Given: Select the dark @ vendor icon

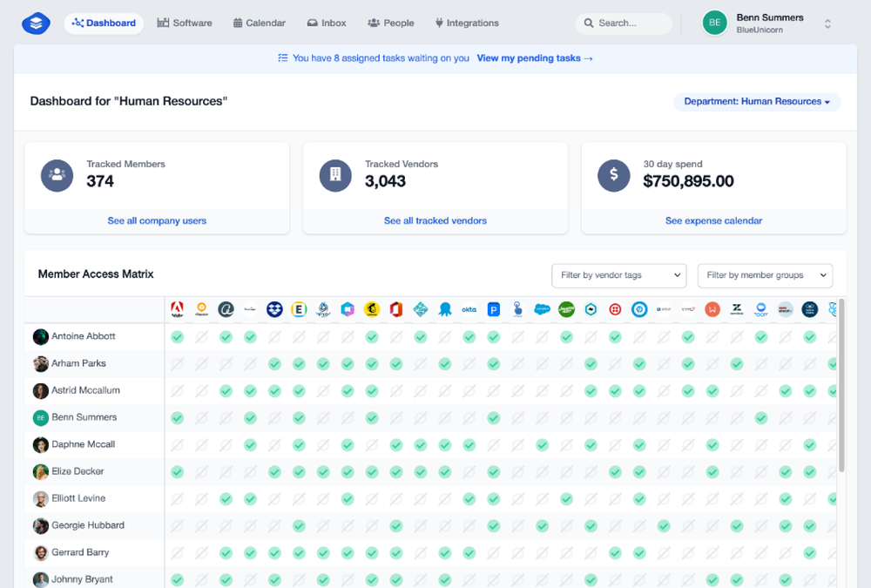Looking at the screenshot, I should point(226,309).
